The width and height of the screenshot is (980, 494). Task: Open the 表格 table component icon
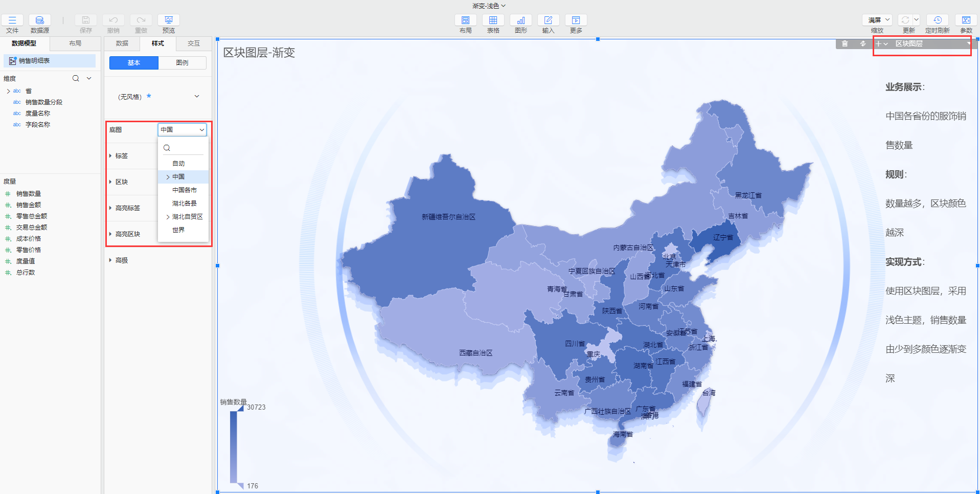(x=493, y=20)
